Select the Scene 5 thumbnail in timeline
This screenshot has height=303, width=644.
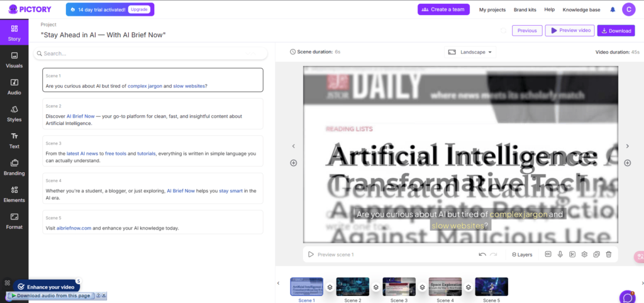click(x=492, y=287)
